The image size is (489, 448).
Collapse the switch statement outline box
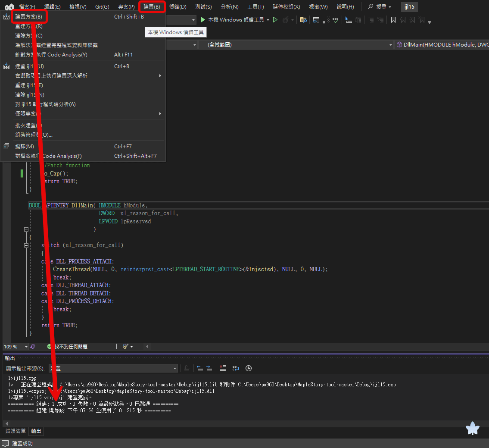26,245
